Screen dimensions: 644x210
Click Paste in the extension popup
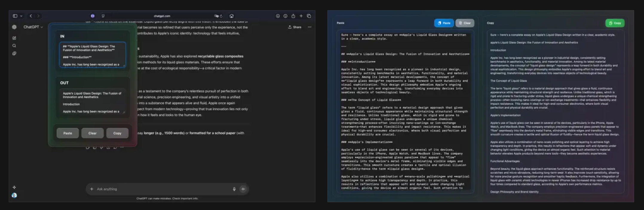[x=68, y=133]
